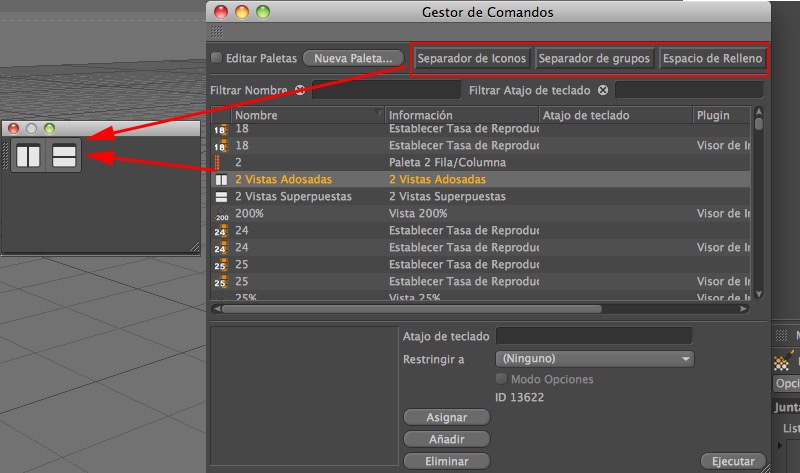Screen dimensions: 800x473
Task: Enable the Editar Paletas checkbox
Action: pyautogui.click(x=217, y=58)
